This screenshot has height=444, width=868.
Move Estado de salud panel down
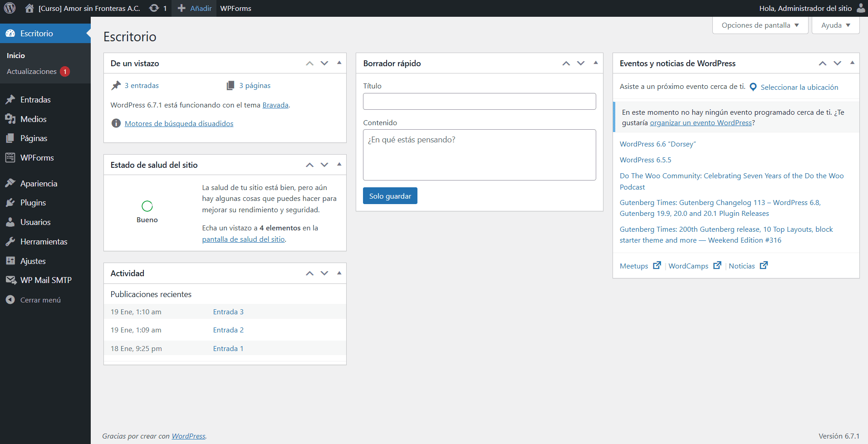tap(324, 165)
